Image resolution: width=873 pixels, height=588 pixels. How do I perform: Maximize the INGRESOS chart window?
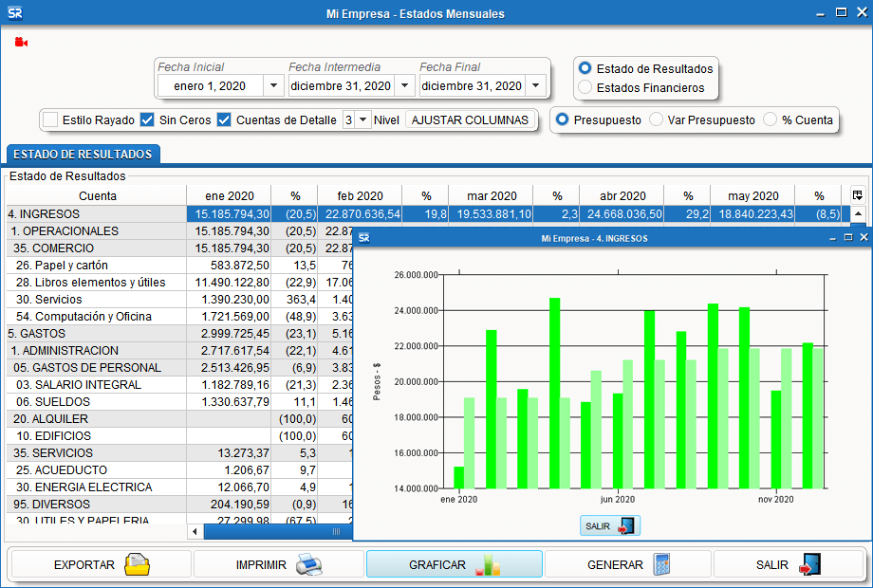[848, 237]
